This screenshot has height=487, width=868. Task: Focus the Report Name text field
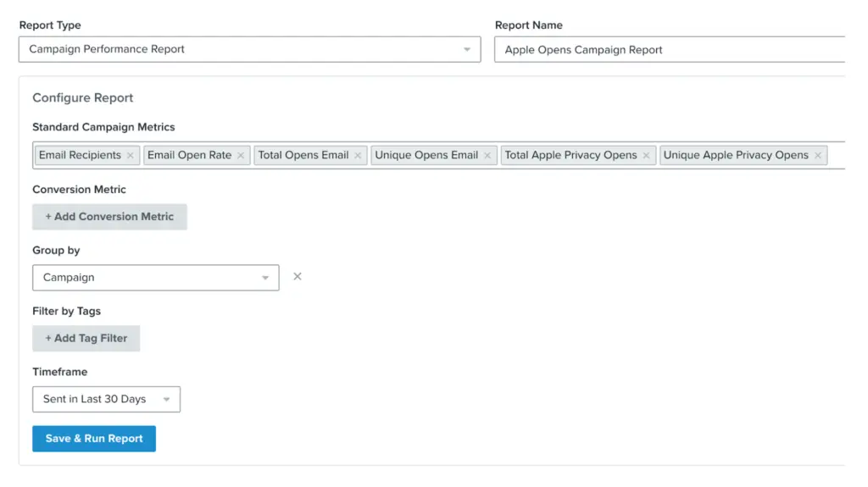pyautogui.click(x=670, y=50)
